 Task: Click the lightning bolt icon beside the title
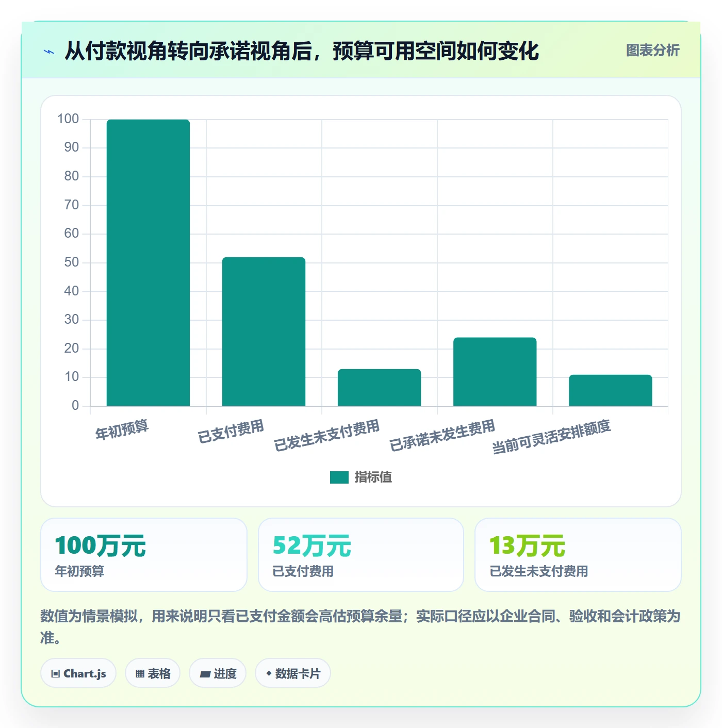(x=49, y=52)
